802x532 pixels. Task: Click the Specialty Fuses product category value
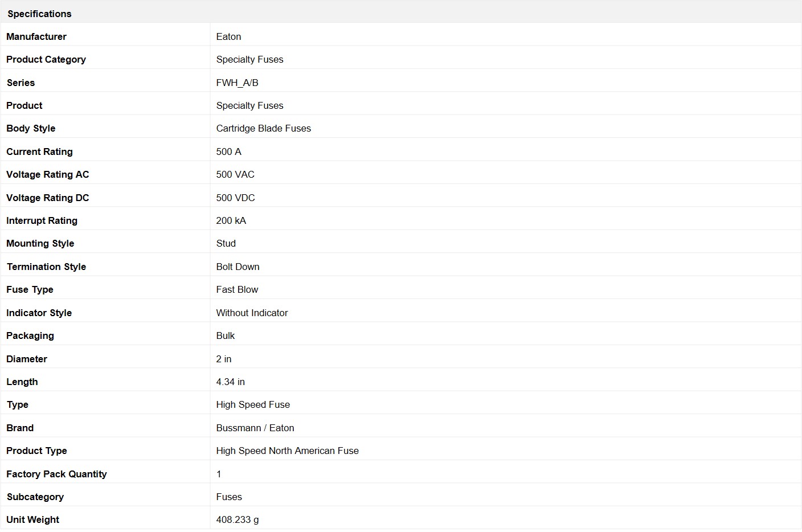pyautogui.click(x=249, y=59)
